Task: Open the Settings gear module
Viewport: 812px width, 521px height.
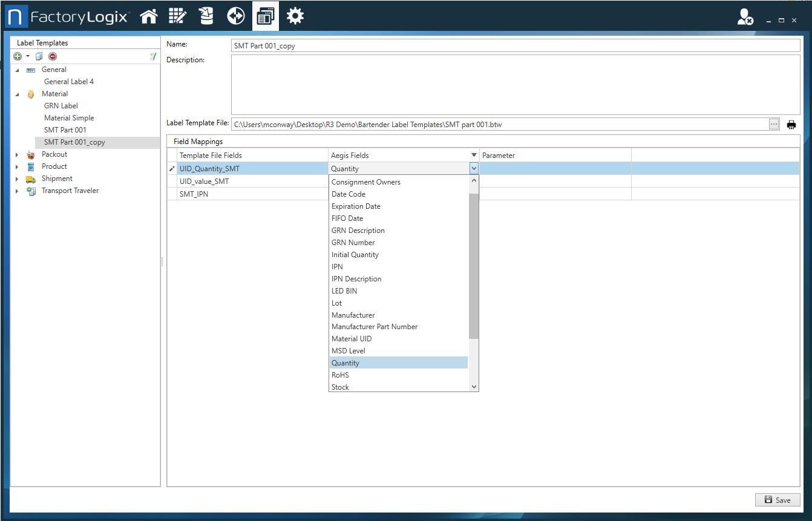Action: click(295, 16)
